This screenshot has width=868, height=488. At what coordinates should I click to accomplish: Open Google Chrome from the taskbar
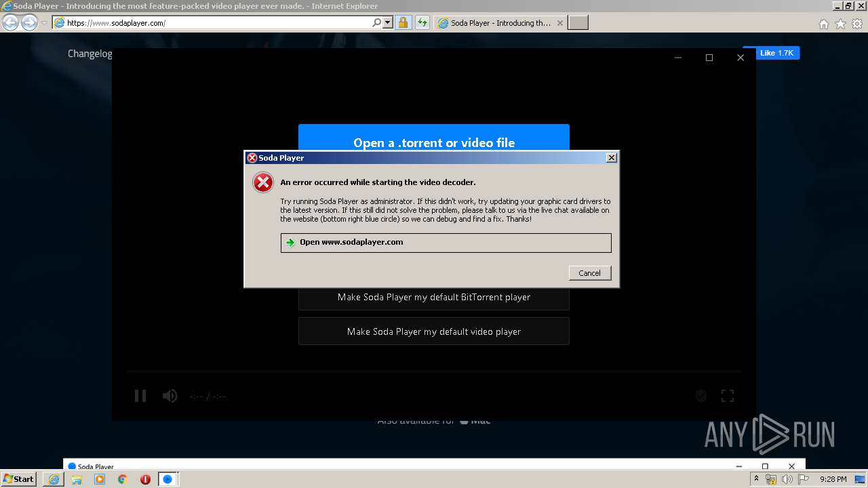[123, 479]
